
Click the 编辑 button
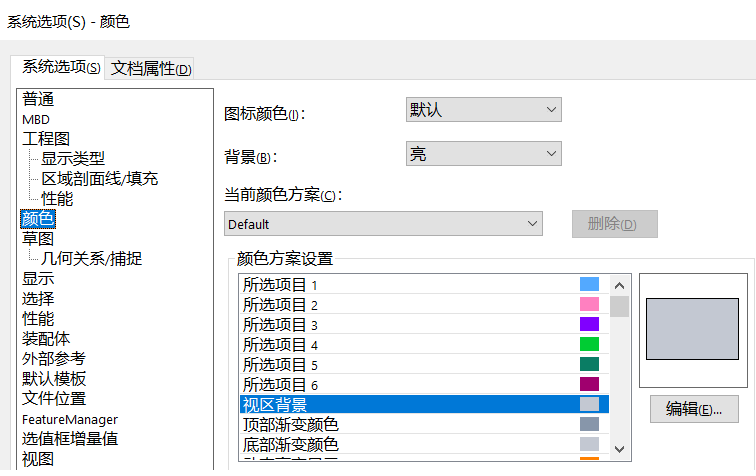pos(693,409)
